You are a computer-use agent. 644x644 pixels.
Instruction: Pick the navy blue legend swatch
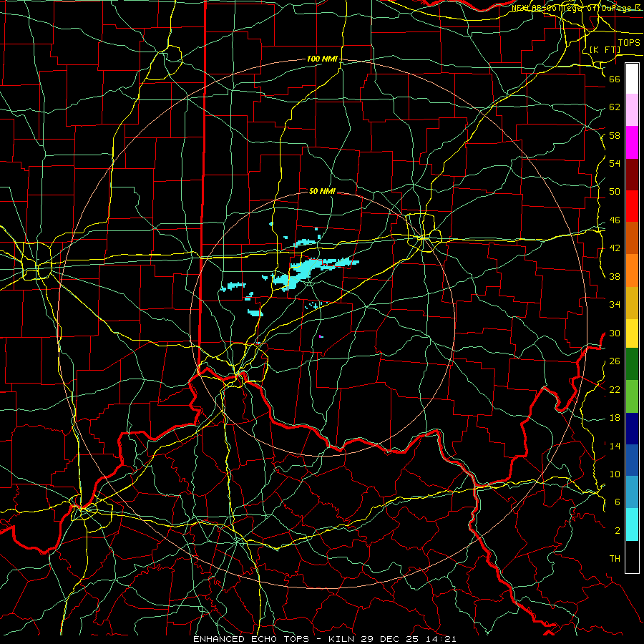(x=632, y=429)
